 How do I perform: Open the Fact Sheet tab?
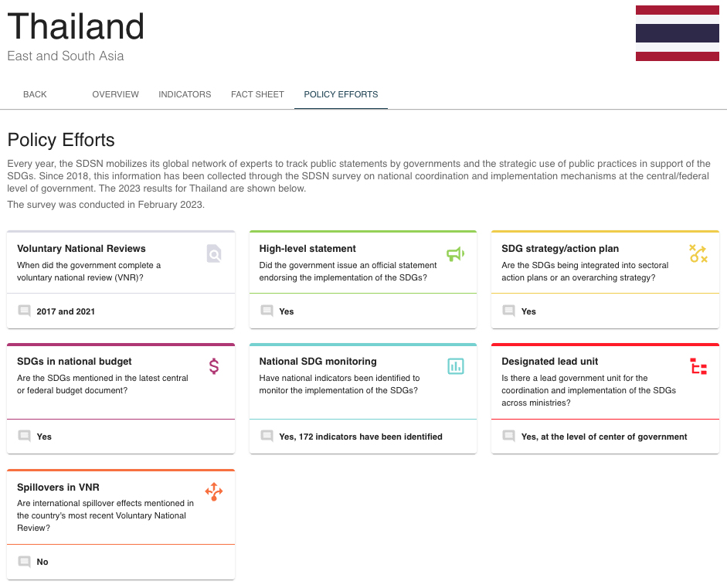257,94
